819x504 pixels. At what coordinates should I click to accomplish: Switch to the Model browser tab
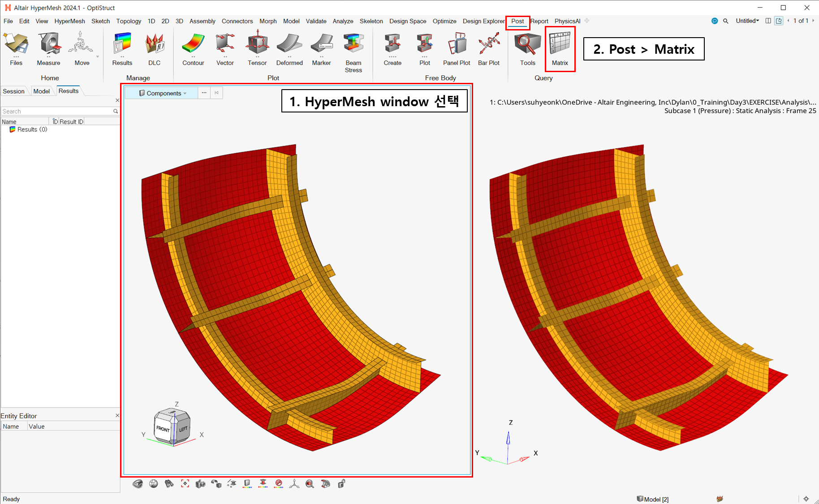[x=41, y=91]
